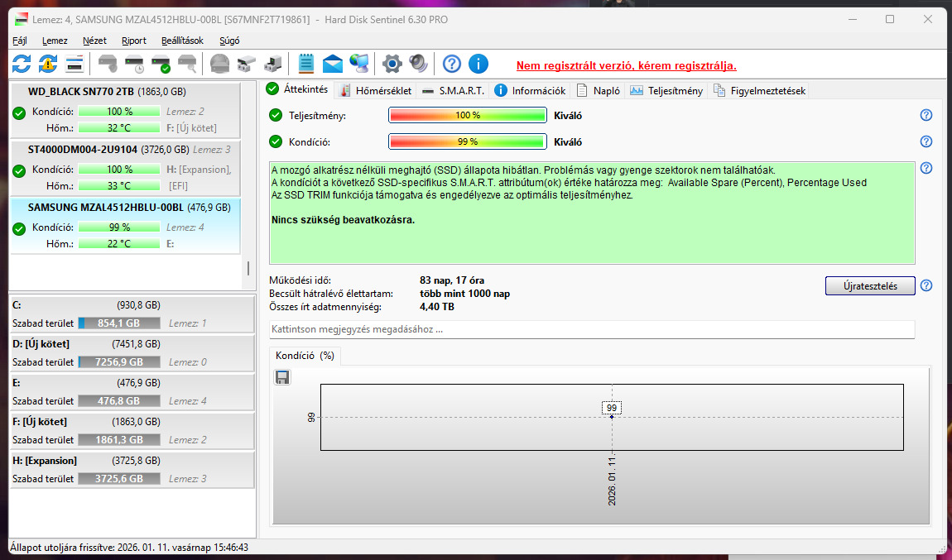Select the C: partition entry
This screenshot has width=952, height=560.
[x=132, y=314]
